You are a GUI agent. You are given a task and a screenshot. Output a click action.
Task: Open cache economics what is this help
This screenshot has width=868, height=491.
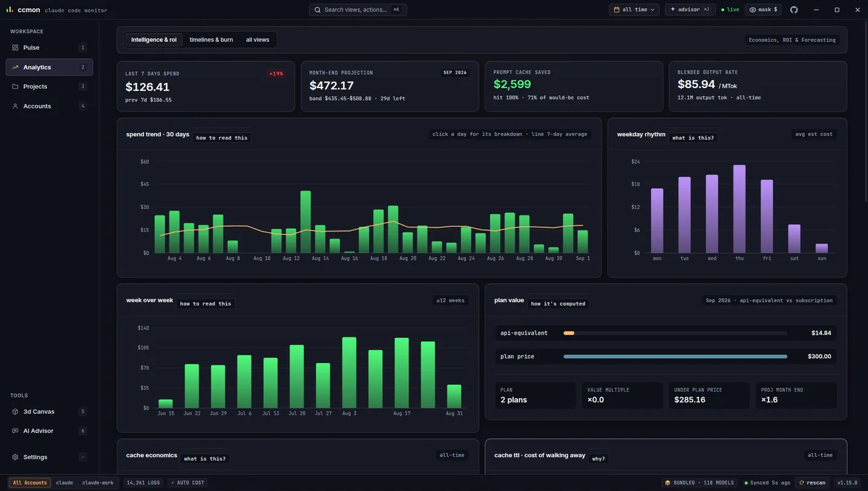(204, 458)
